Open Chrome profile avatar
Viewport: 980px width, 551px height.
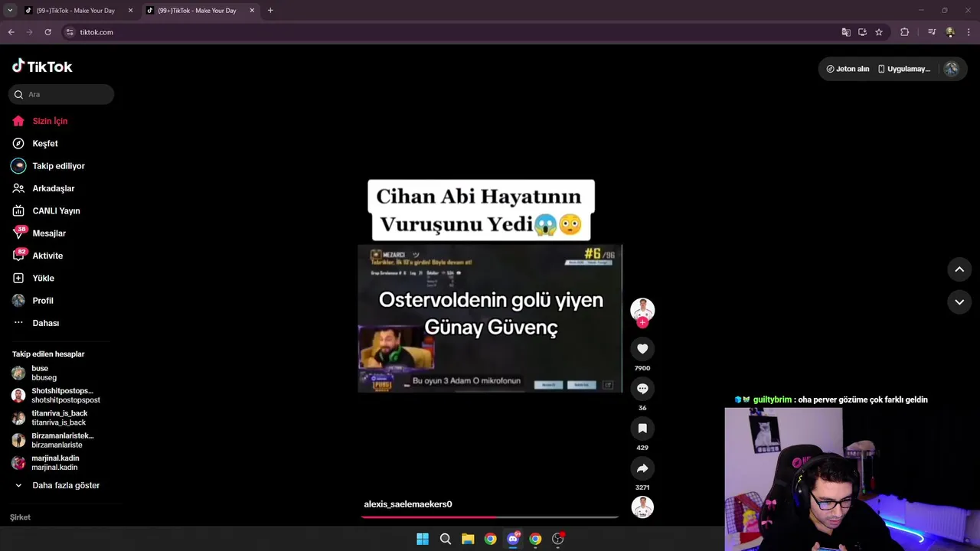[950, 32]
